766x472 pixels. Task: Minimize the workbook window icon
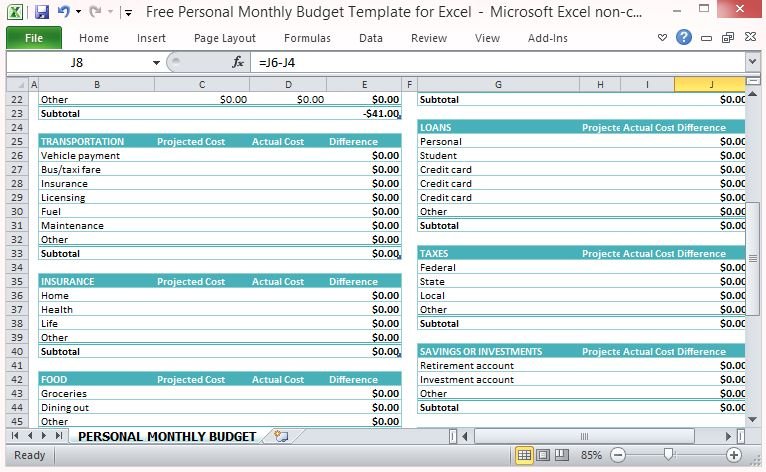706,38
